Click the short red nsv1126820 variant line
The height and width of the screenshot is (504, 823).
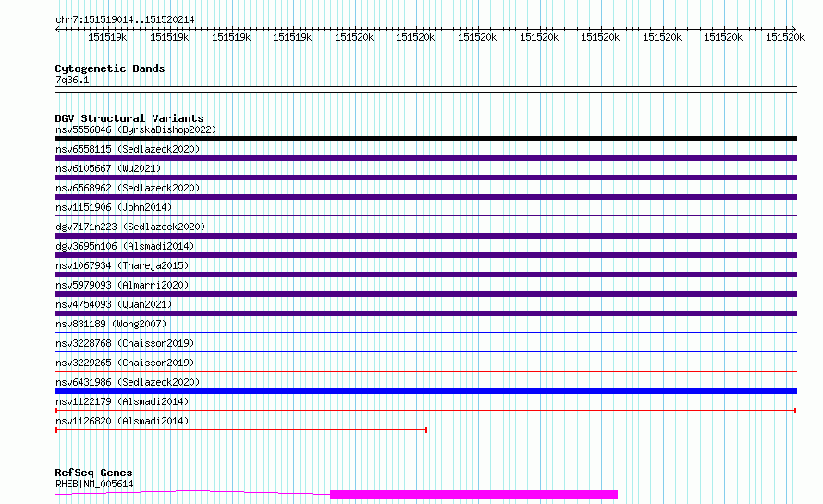[x=241, y=430]
